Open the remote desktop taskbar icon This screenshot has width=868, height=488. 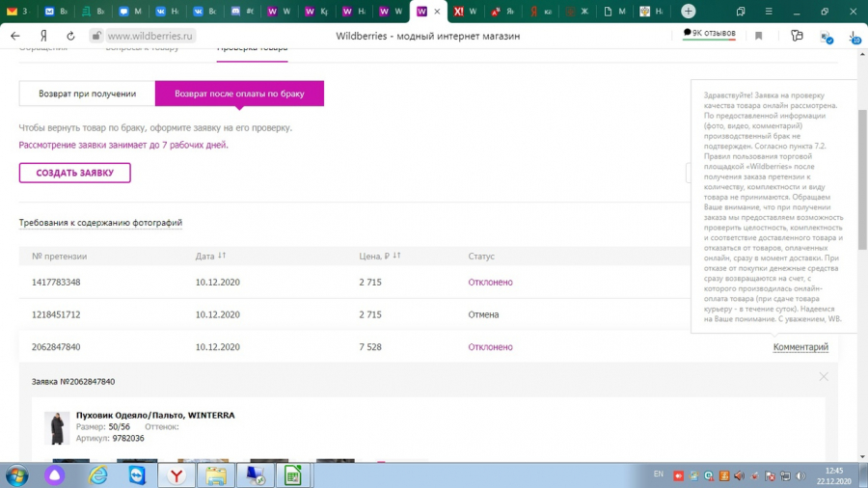tap(256, 475)
